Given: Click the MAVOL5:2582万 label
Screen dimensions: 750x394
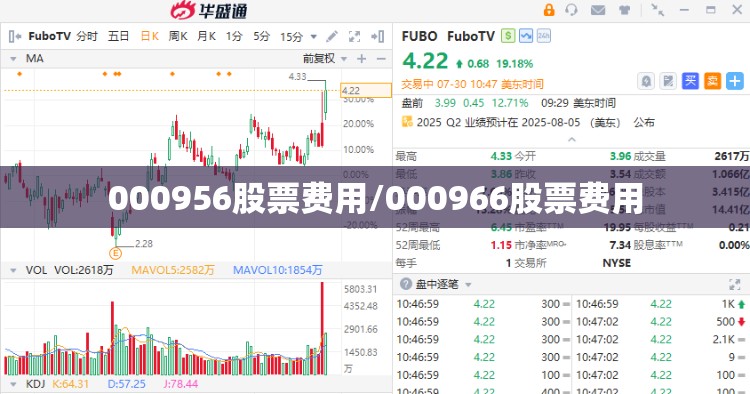Looking at the screenshot, I should point(173,270).
